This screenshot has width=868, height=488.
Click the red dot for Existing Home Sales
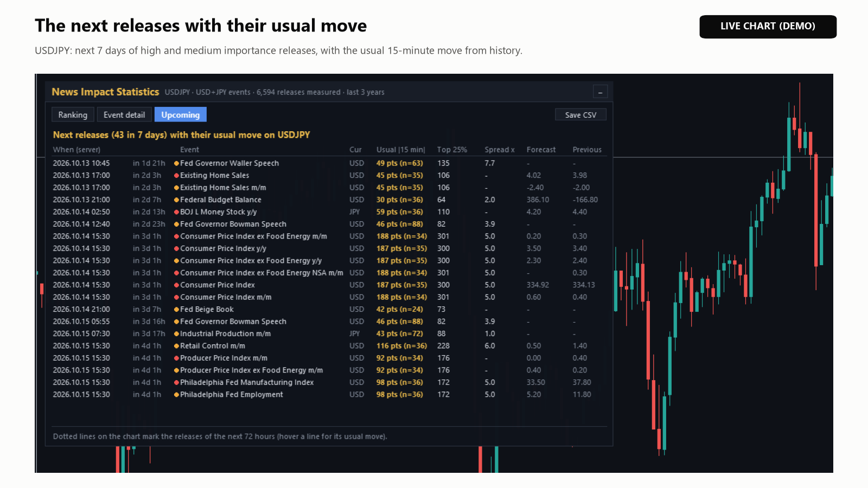(176, 176)
